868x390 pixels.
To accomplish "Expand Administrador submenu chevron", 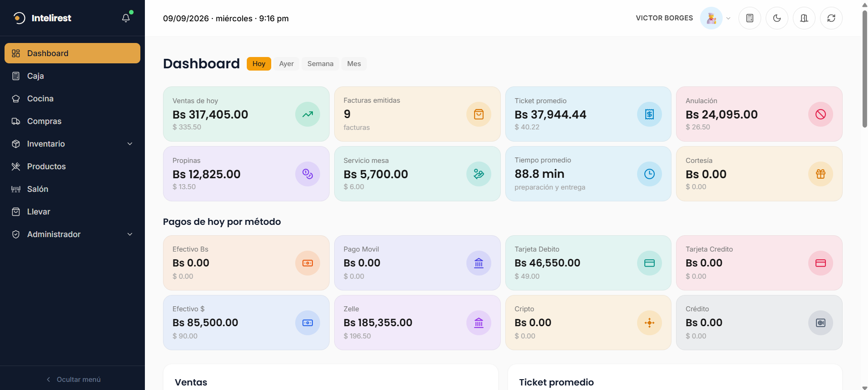I will (130, 234).
